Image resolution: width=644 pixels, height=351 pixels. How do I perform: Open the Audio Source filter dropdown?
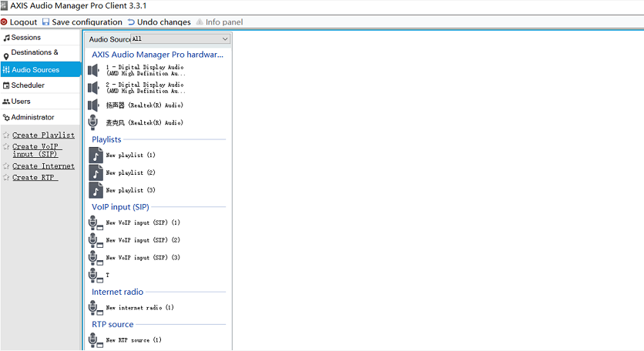[x=180, y=39]
